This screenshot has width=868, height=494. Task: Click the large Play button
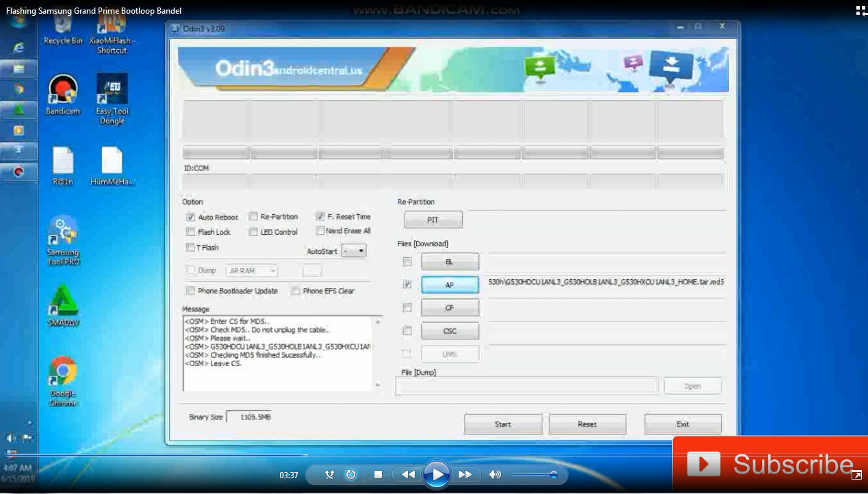pos(436,474)
